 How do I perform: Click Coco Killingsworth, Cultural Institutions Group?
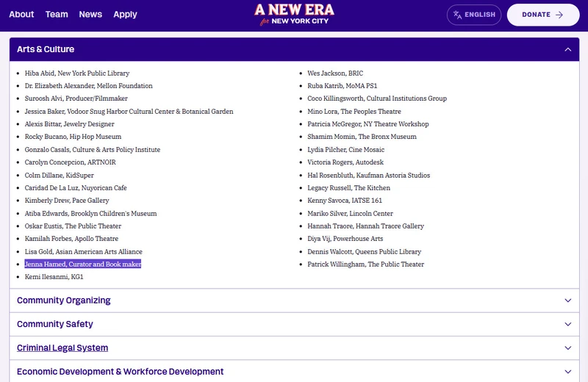[377, 98]
